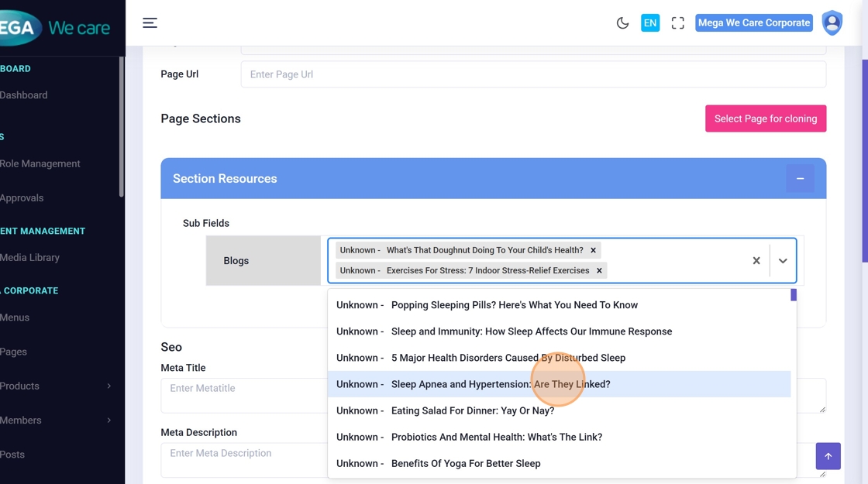Collapse the Blogs dropdown chevron
The image size is (868, 484).
(783, 261)
